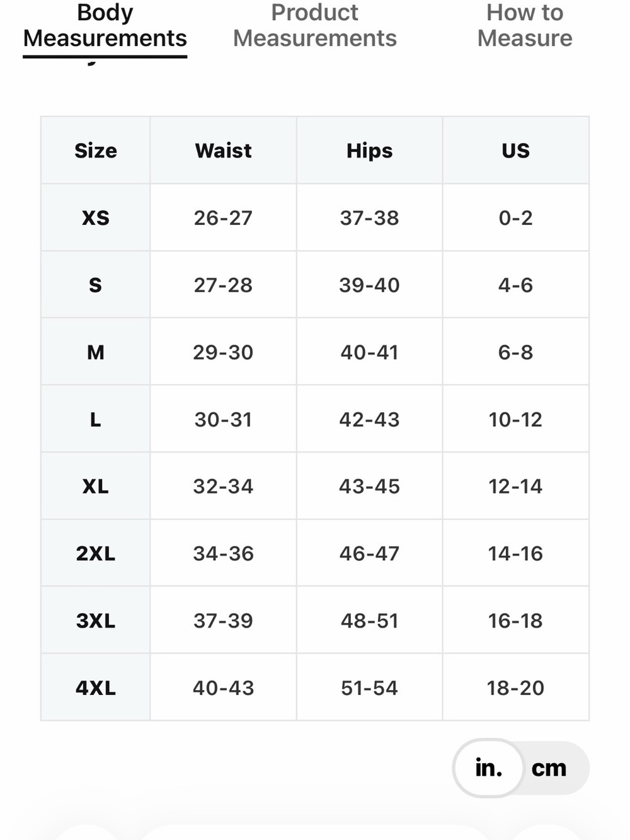Screen dimensions: 630x840
Task: Select the S size row label
Action: pyautogui.click(x=96, y=285)
